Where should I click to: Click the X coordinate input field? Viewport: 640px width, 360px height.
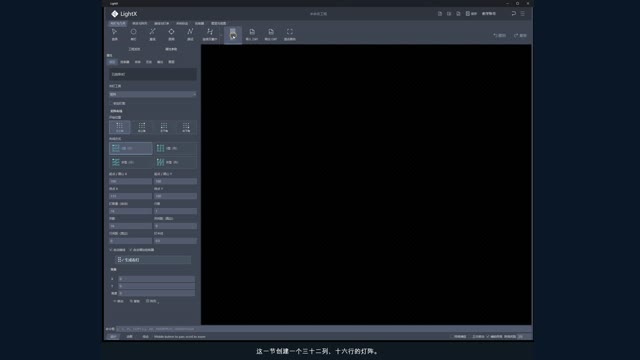(156, 279)
